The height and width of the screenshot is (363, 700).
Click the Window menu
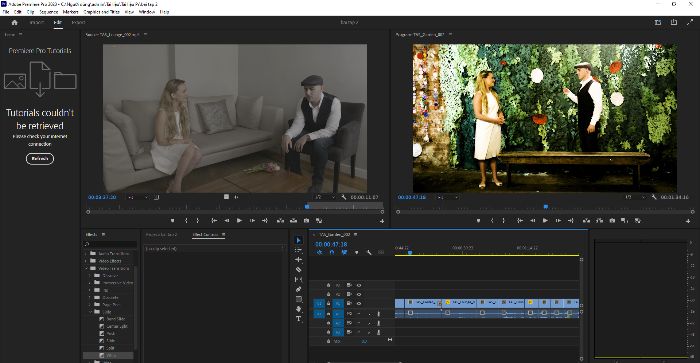[x=147, y=12]
